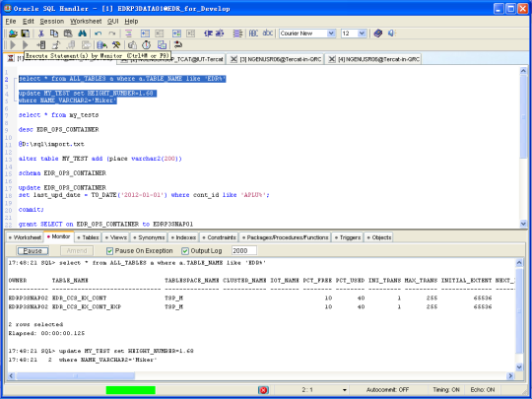Open the Session menu
This screenshot has width=532, height=399.
[x=51, y=21]
